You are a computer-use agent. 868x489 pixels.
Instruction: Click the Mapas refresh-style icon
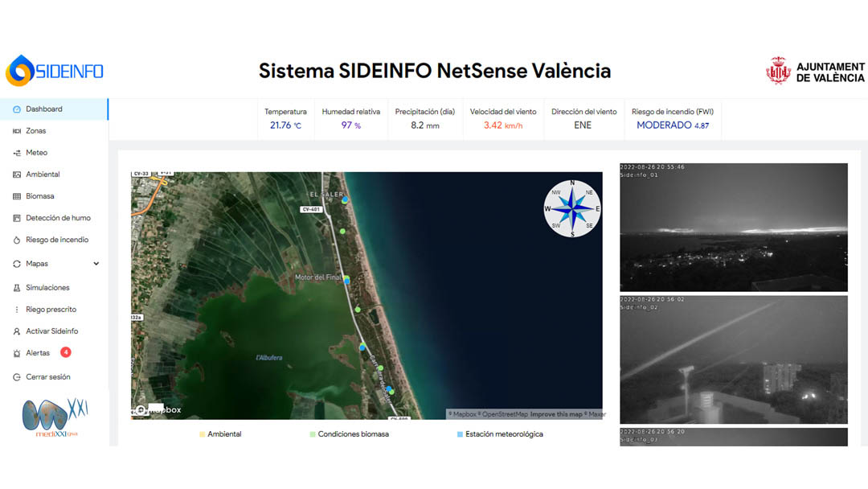(x=17, y=264)
